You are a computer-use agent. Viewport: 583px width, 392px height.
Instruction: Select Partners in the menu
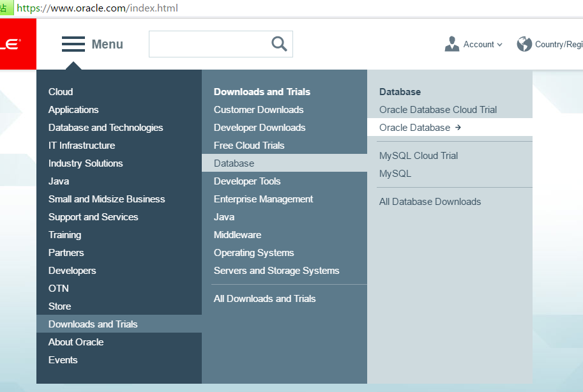(66, 253)
